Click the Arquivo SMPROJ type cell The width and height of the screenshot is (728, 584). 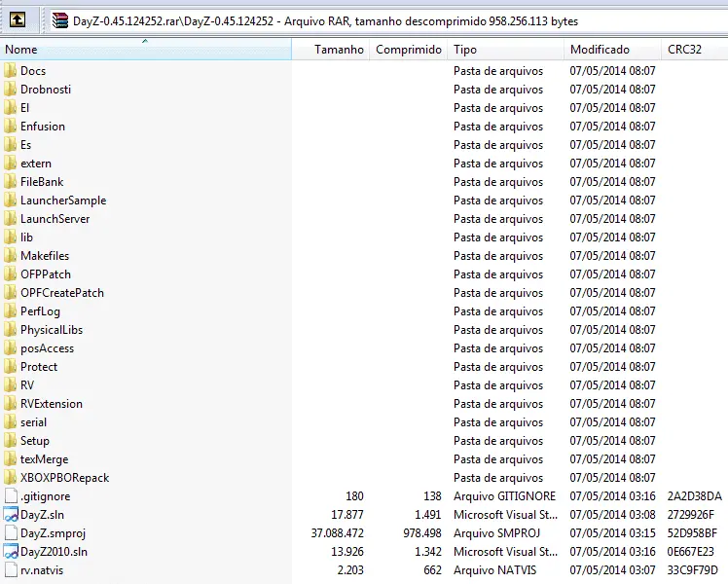pyautogui.click(x=496, y=533)
